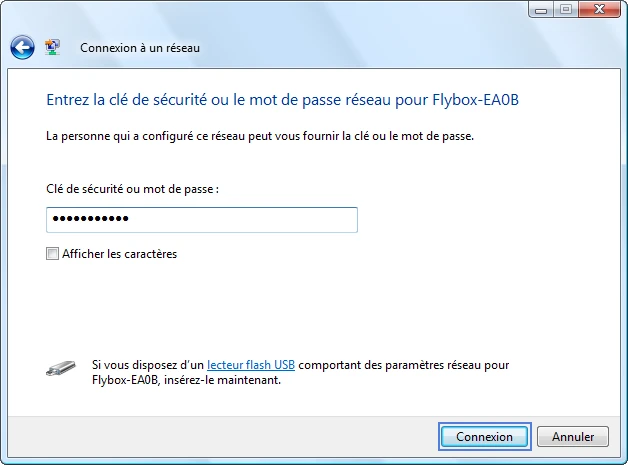Click the Connexion button

click(485, 437)
